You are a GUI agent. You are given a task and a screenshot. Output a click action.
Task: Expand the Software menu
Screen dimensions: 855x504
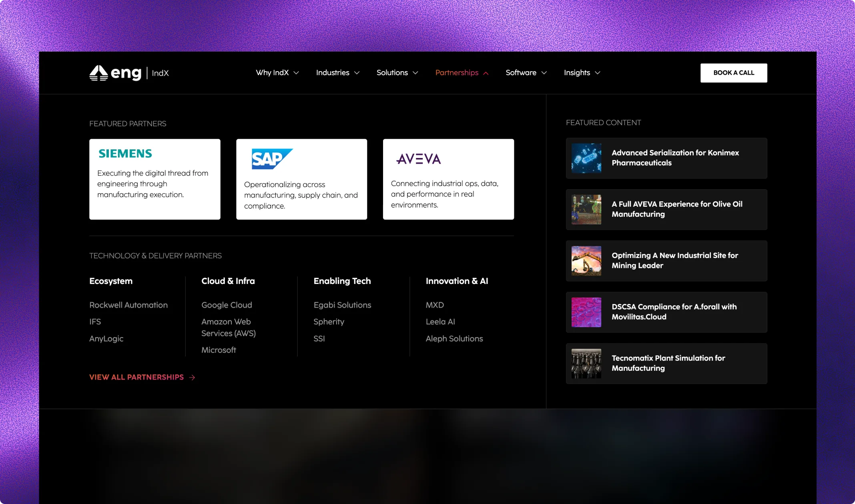point(526,73)
